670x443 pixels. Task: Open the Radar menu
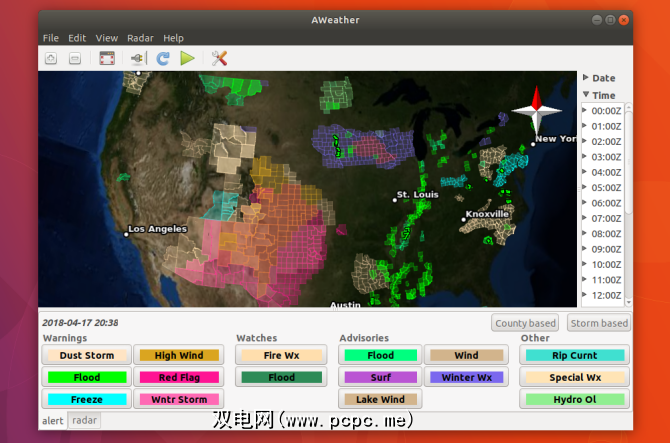[140, 38]
